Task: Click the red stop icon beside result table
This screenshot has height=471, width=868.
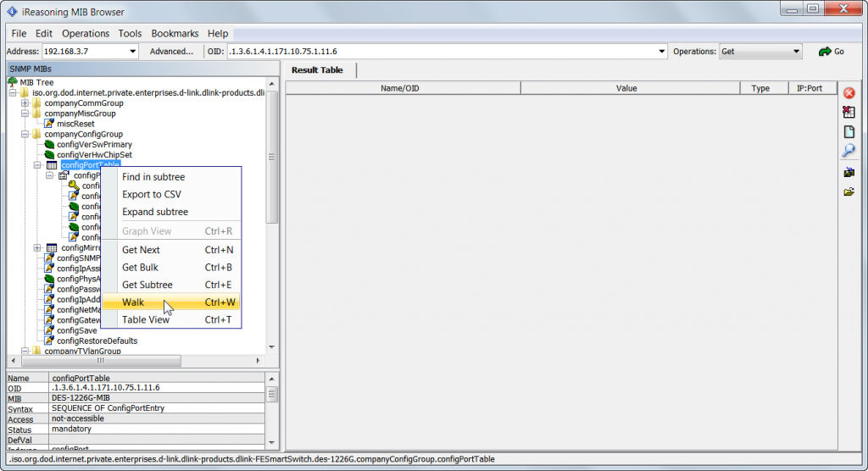Action: 849,93
